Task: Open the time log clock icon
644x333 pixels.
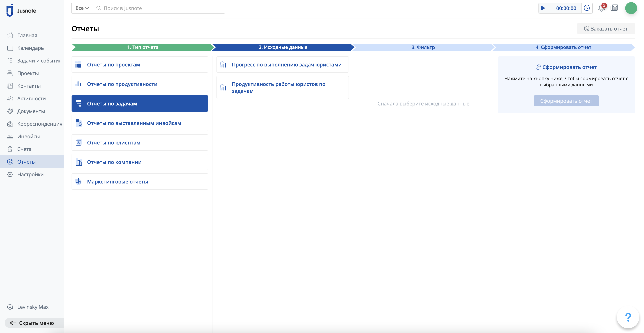Action: (587, 8)
